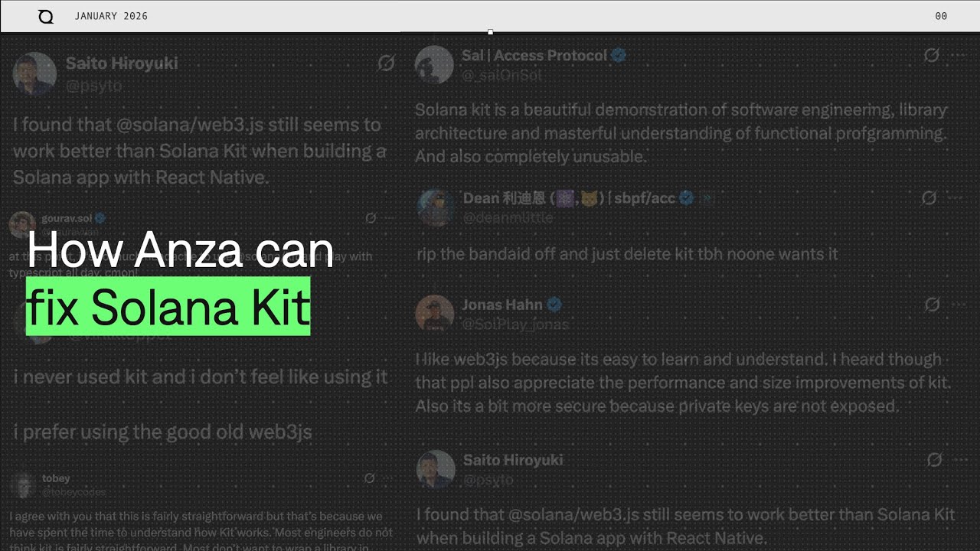
Task: Open the more menu on Jonas Hahn's tweet
Action: [x=957, y=305]
